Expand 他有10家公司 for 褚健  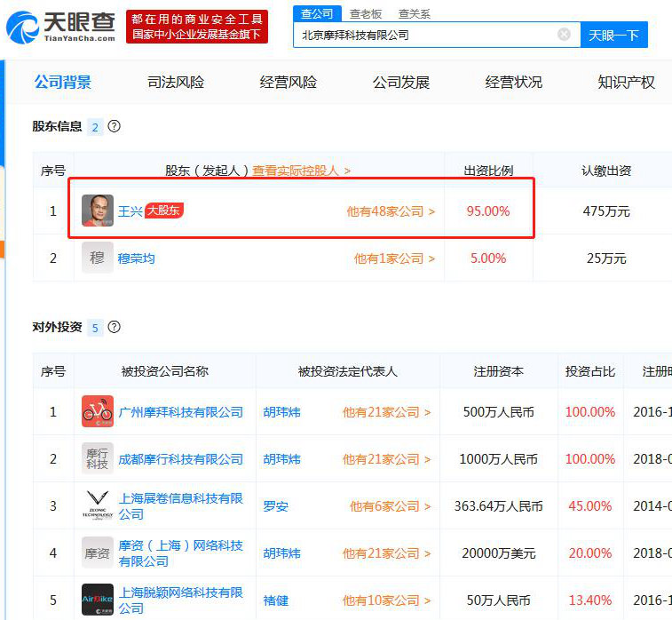pos(386,600)
